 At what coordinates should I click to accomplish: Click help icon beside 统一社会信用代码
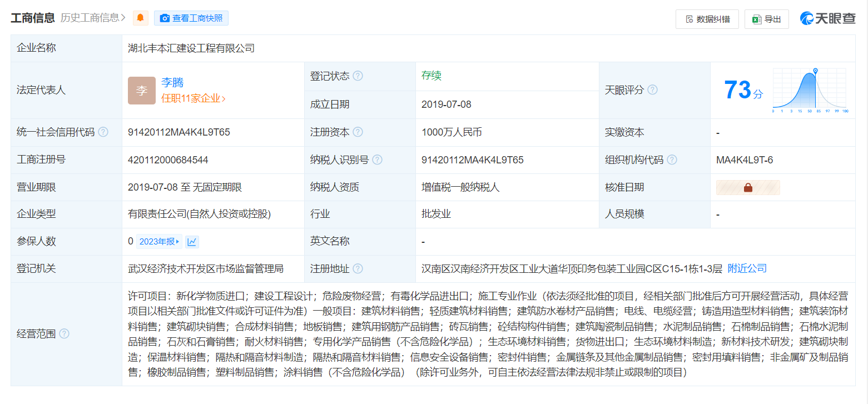point(103,132)
